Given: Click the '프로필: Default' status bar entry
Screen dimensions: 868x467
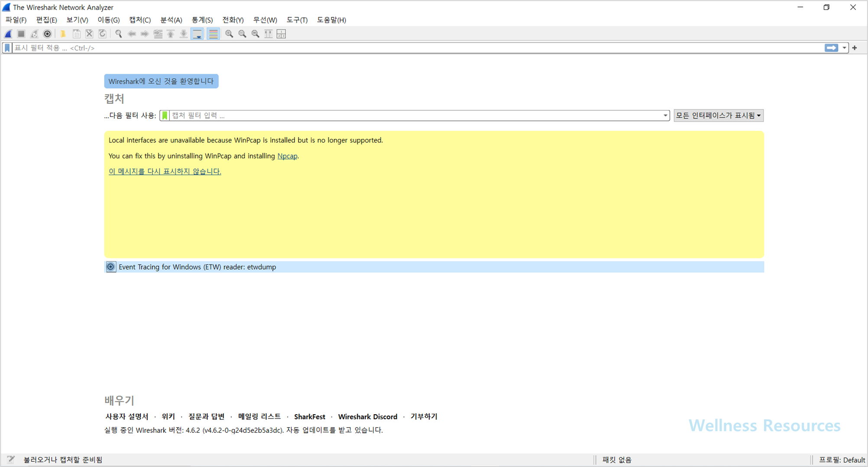Looking at the screenshot, I should [842, 460].
